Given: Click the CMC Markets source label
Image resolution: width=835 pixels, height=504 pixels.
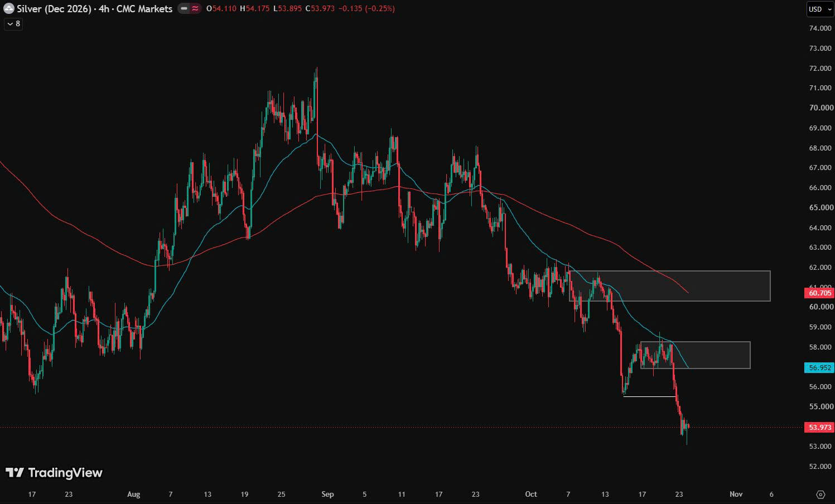Looking at the screenshot, I should (x=144, y=8).
